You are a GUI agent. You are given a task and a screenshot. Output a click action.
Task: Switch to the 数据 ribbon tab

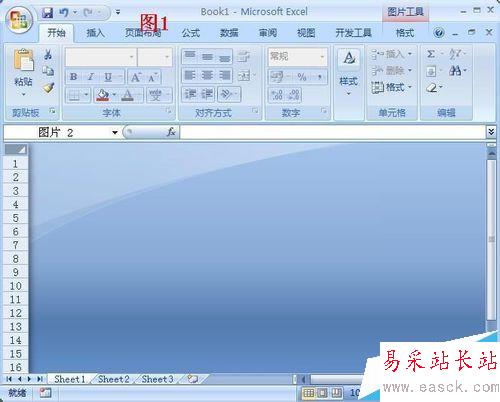pos(229,33)
